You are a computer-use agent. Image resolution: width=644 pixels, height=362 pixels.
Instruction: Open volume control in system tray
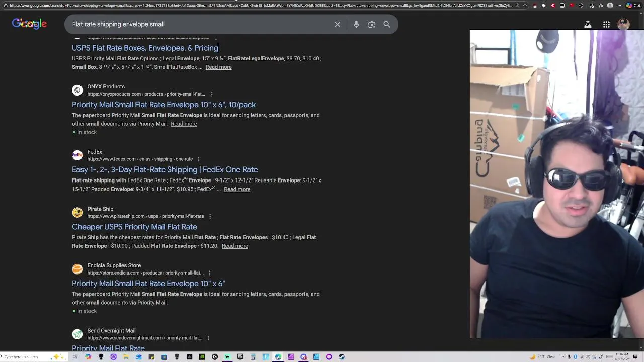pos(588,357)
